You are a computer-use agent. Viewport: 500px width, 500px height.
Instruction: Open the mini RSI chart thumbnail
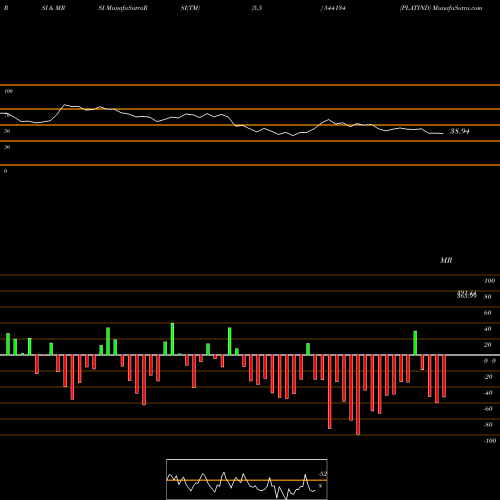[247, 479]
